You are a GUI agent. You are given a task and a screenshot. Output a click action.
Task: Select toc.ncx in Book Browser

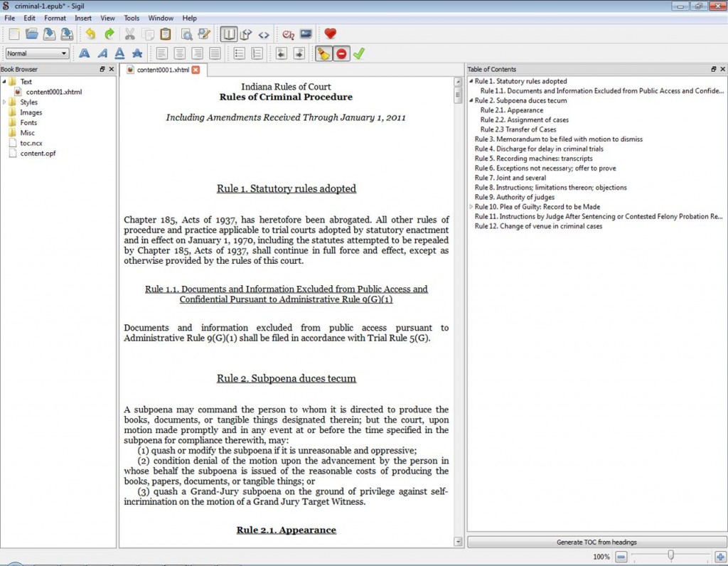click(31, 143)
